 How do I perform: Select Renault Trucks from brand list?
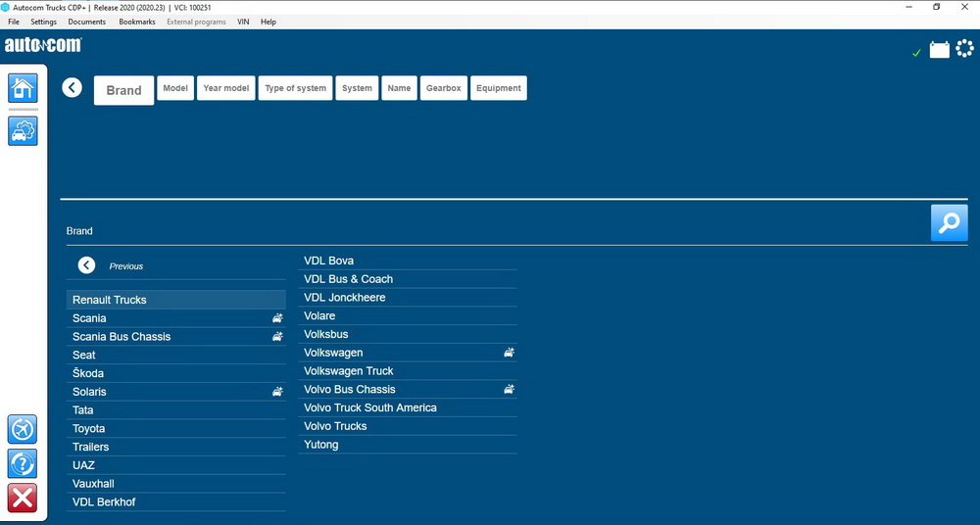110,300
